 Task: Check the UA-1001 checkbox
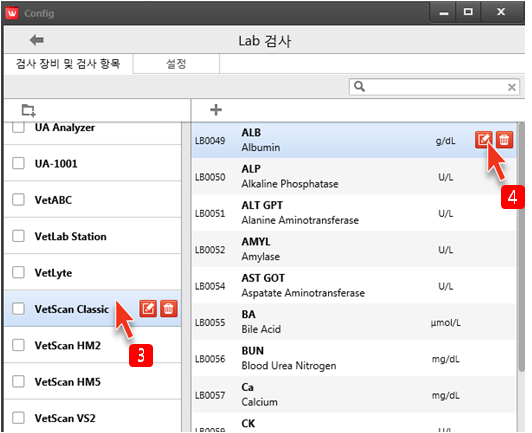[18, 163]
